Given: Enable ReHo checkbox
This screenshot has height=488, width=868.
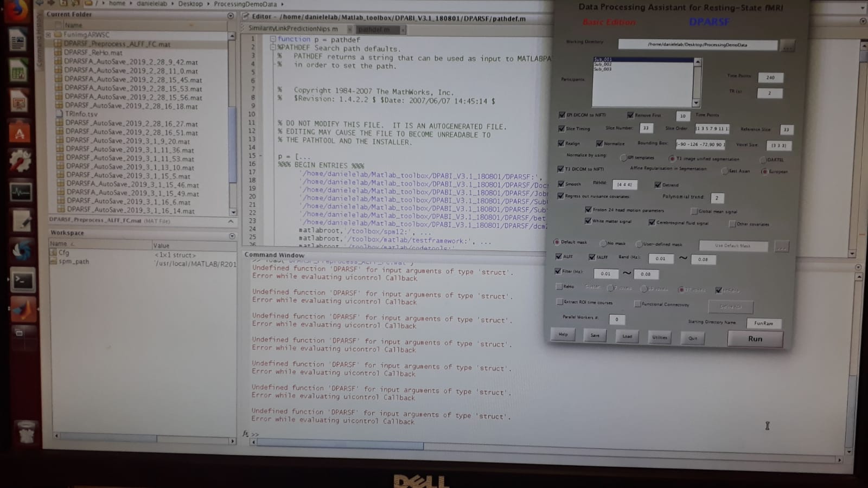Looking at the screenshot, I should click(x=559, y=286).
